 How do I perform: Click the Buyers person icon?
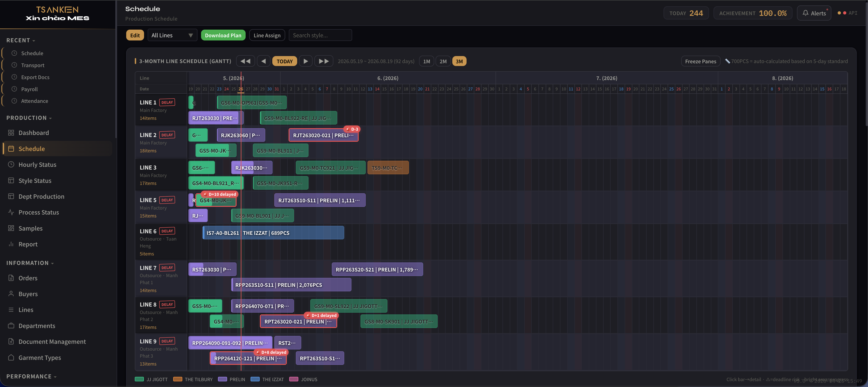pyautogui.click(x=11, y=294)
